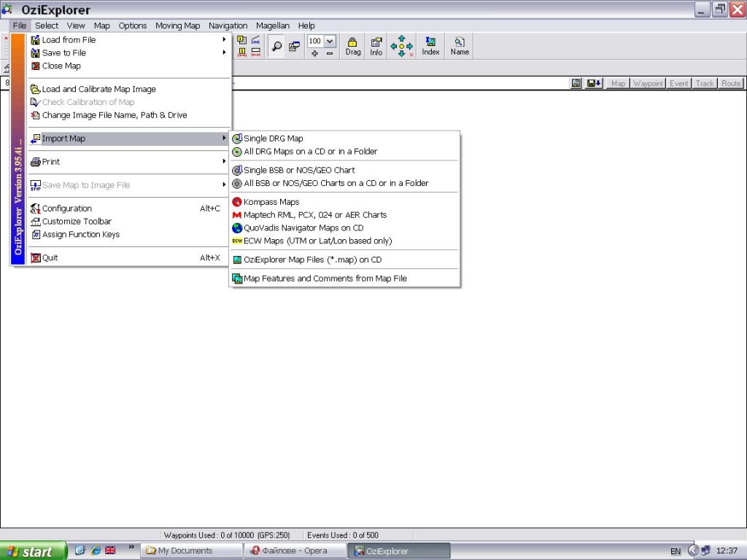This screenshot has height=560, width=747.
Task: Open the zoom percentage dropdown
Action: point(330,42)
